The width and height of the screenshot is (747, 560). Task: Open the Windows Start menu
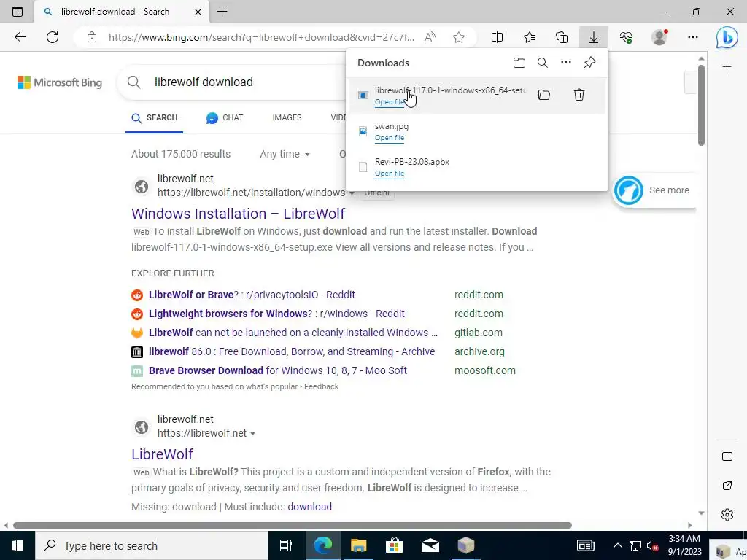(x=18, y=545)
